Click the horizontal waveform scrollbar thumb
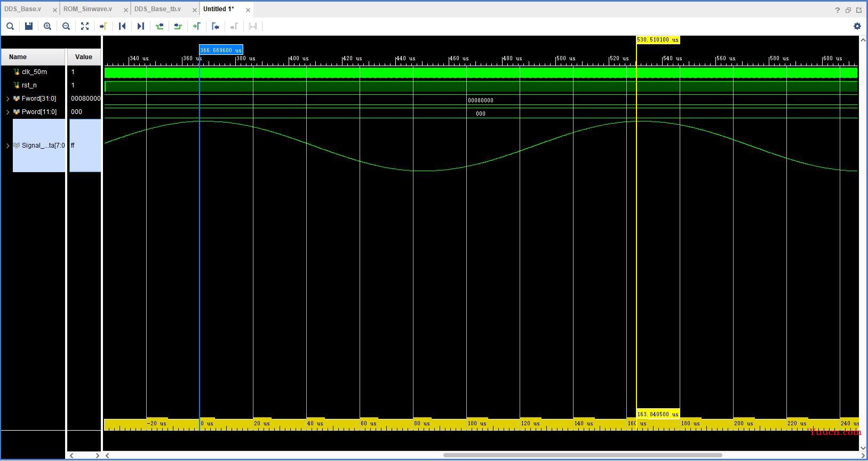 point(583,455)
